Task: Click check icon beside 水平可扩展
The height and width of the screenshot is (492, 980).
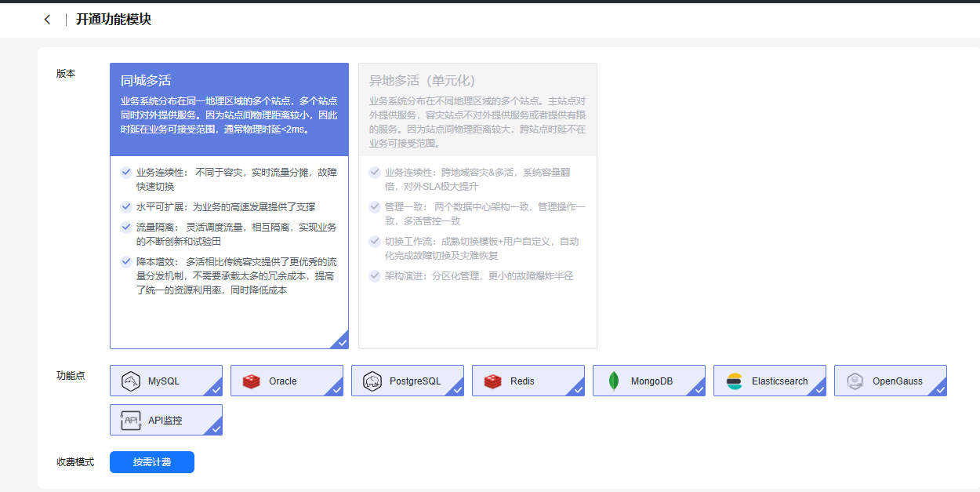Action: pyautogui.click(x=126, y=206)
